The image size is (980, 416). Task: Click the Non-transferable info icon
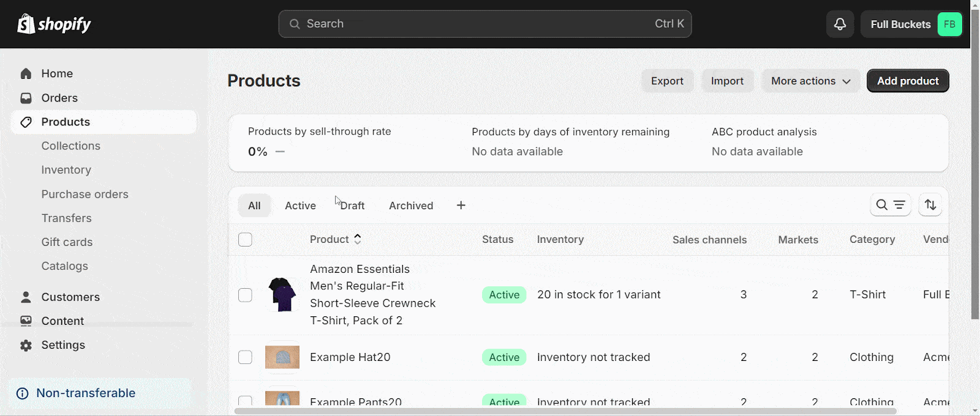pyautogui.click(x=22, y=393)
